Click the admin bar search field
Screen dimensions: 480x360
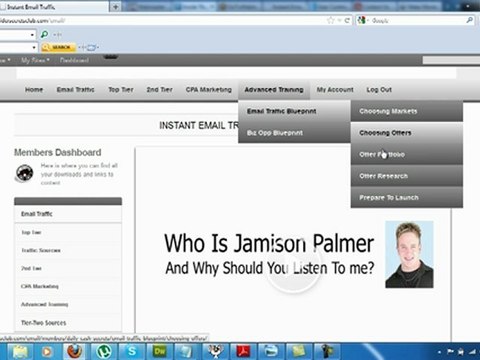pyautogui.click(x=451, y=60)
